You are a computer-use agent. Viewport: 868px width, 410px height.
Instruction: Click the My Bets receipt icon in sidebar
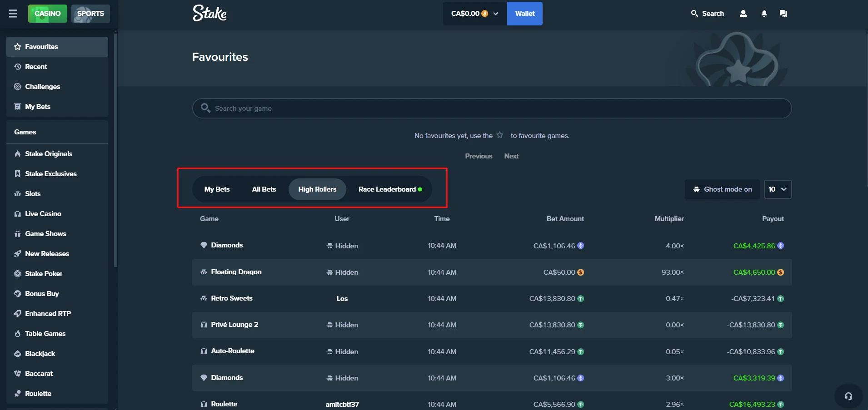click(x=18, y=107)
